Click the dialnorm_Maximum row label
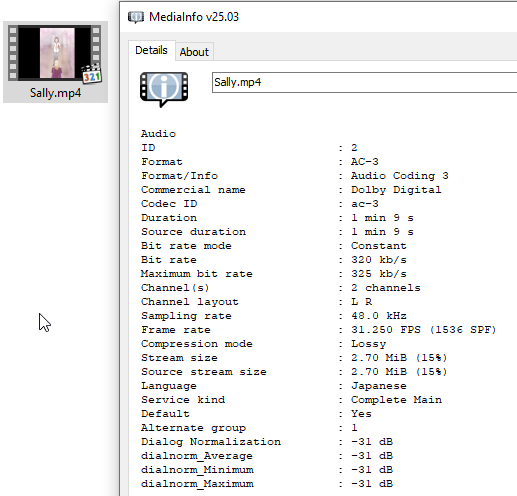This screenshot has height=496, width=517. click(197, 484)
